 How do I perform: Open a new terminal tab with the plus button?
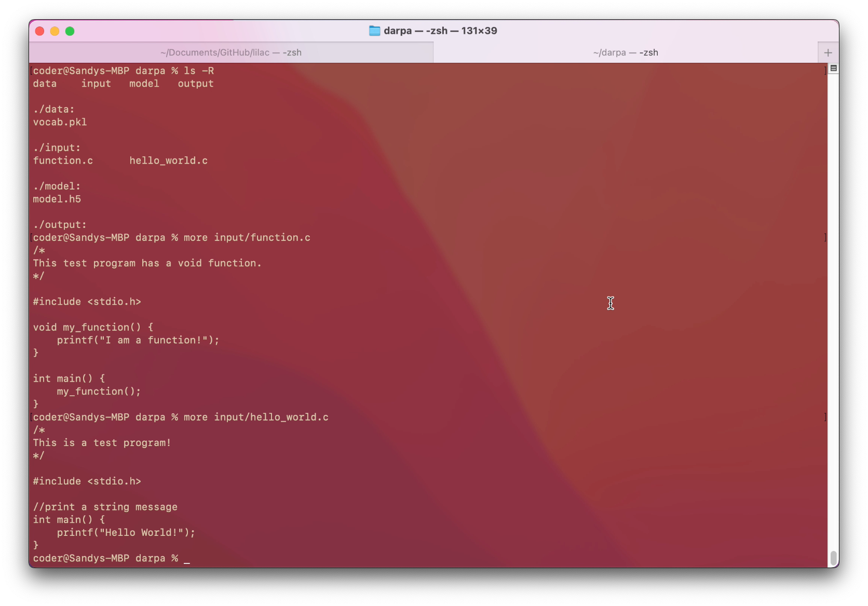pos(828,52)
